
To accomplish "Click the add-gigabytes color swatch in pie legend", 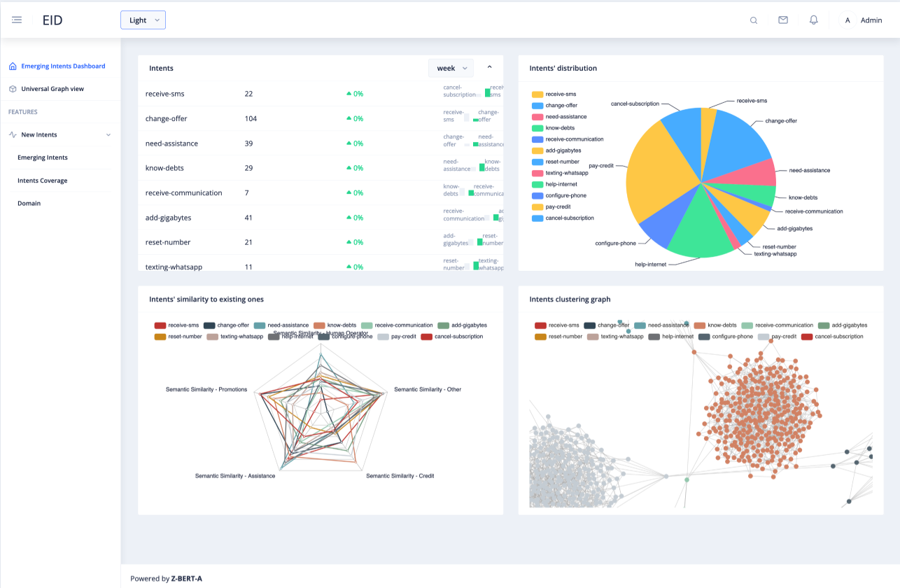I will click(537, 150).
